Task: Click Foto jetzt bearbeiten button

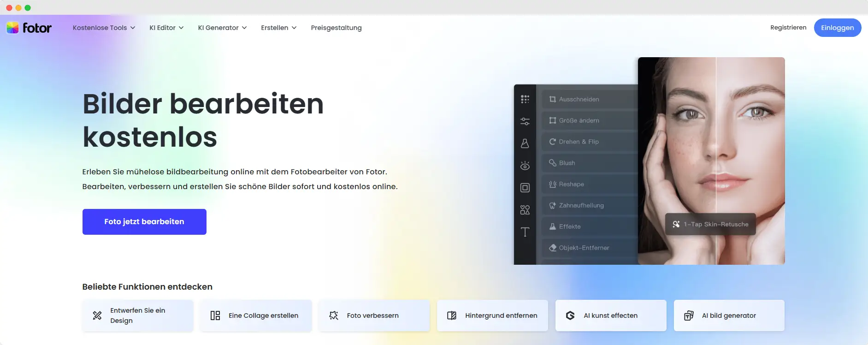Action: (144, 222)
